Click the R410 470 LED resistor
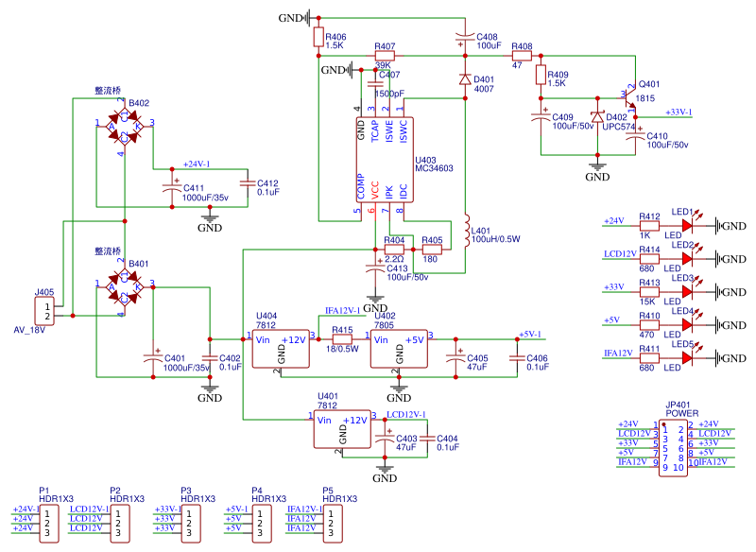This screenshot has height=552, width=756. point(649,325)
